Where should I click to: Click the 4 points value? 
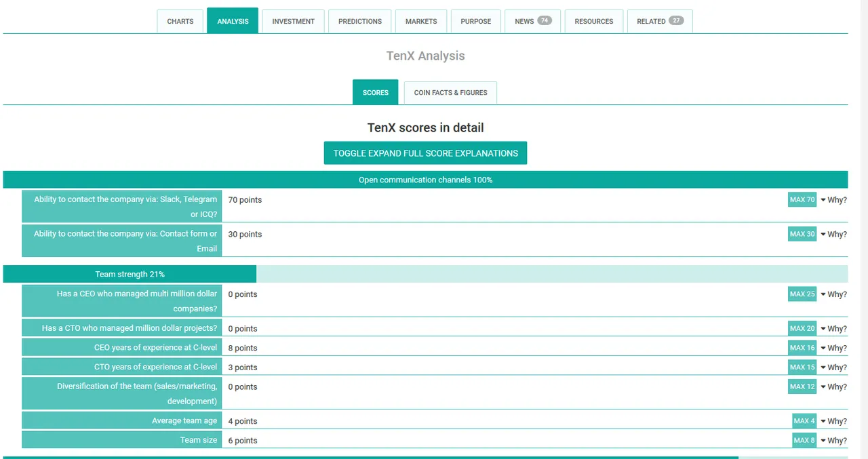(x=243, y=422)
